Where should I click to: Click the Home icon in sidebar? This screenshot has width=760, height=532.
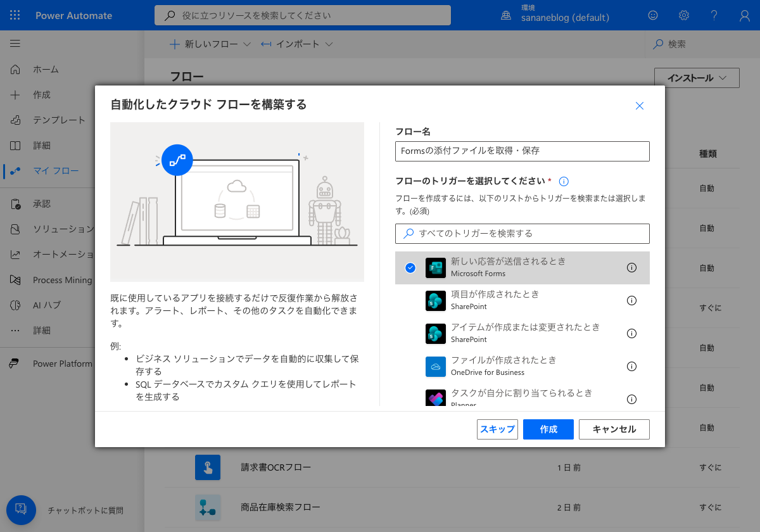[15, 69]
